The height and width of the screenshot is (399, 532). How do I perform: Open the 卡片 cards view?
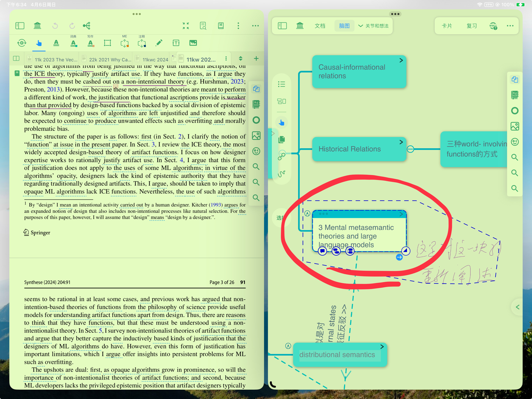tap(447, 26)
